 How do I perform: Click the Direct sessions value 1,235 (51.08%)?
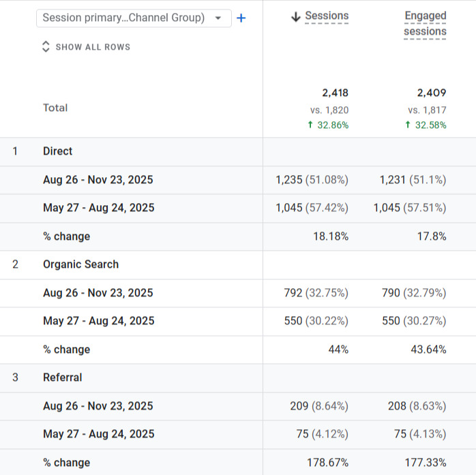[312, 180]
